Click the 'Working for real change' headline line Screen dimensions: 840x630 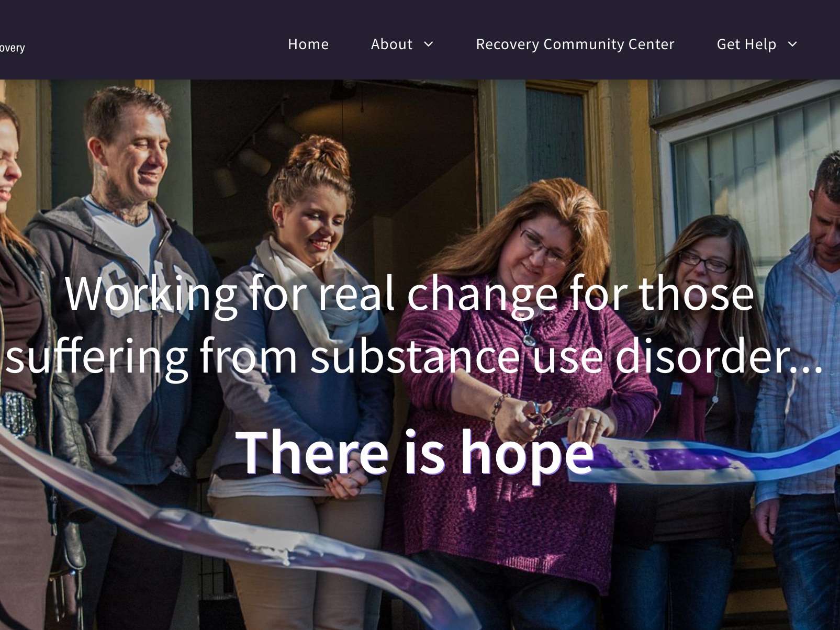[409, 294]
